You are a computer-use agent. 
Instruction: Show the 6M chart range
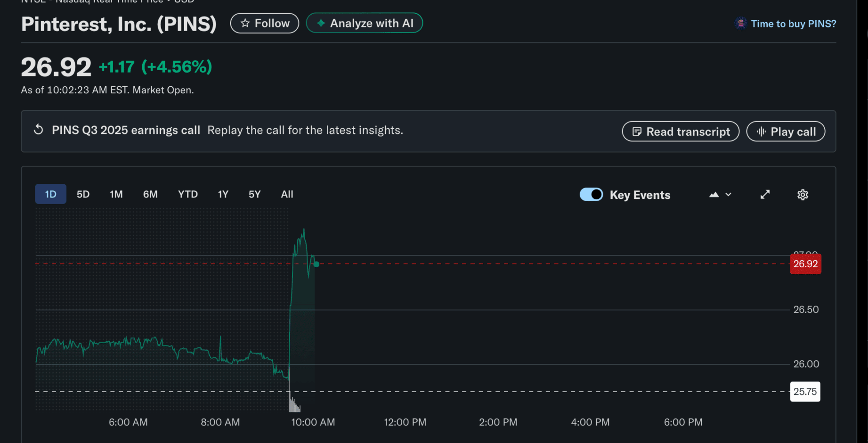(x=150, y=194)
